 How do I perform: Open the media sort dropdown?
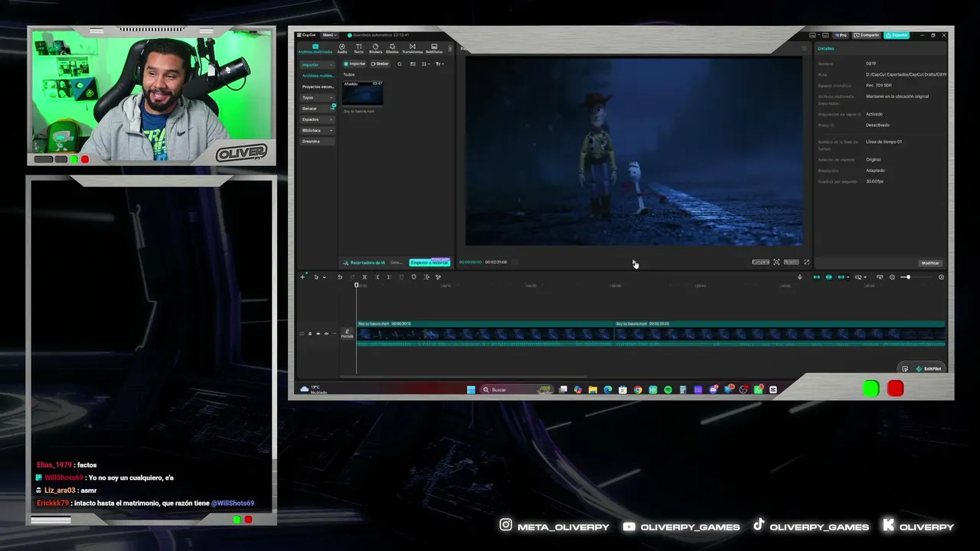click(426, 64)
